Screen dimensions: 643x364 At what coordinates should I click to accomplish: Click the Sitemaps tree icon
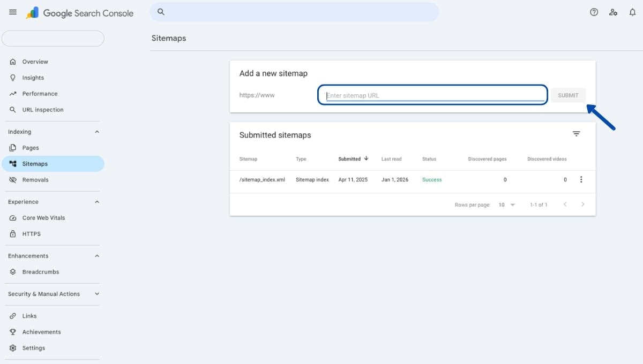tap(13, 164)
